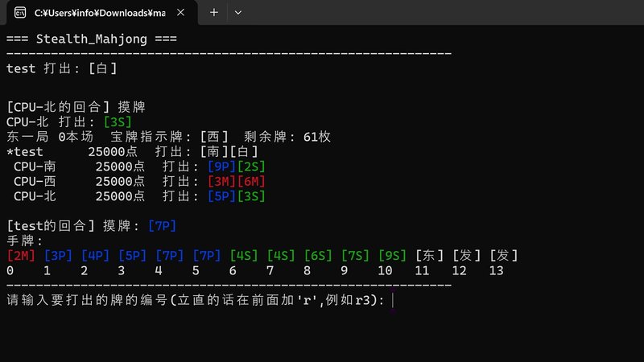Click hand tile [东]
Viewport: 644px width, 362px height.
[430, 256]
